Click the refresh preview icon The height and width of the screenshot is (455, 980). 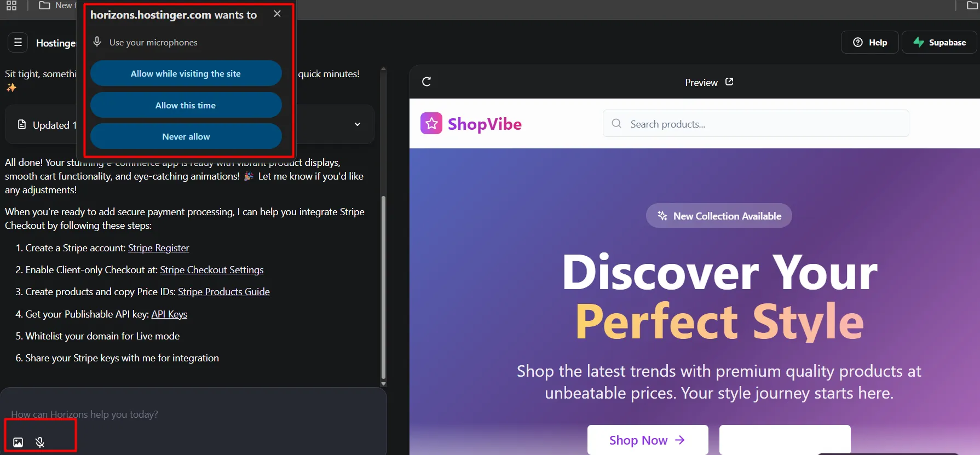[426, 82]
